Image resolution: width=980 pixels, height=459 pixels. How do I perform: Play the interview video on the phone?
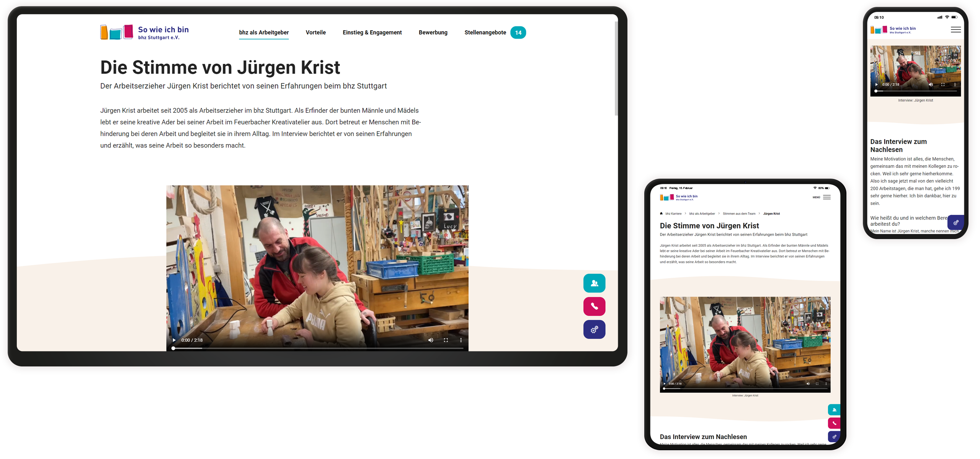(876, 85)
